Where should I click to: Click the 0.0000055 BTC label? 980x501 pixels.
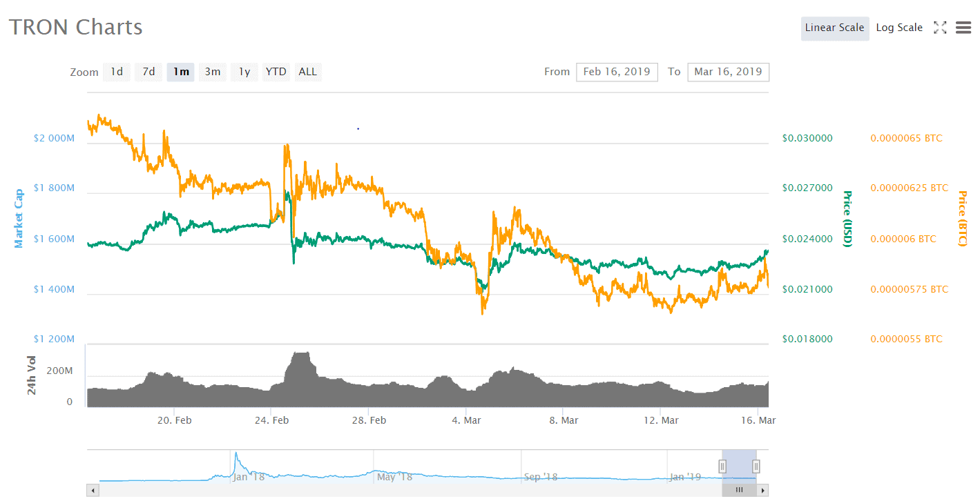click(x=906, y=339)
